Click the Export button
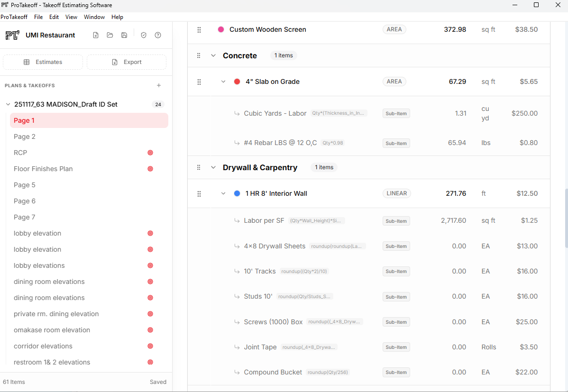 pyautogui.click(x=127, y=62)
